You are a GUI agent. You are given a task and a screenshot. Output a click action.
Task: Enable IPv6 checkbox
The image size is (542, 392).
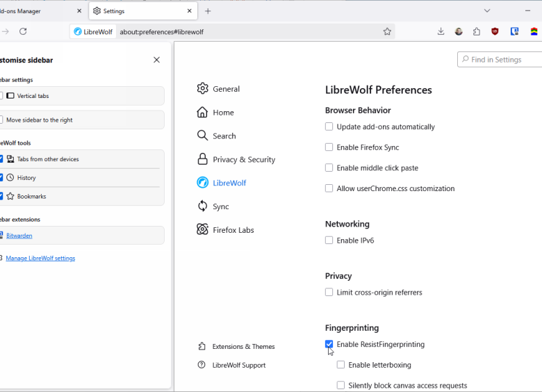(329, 240)
